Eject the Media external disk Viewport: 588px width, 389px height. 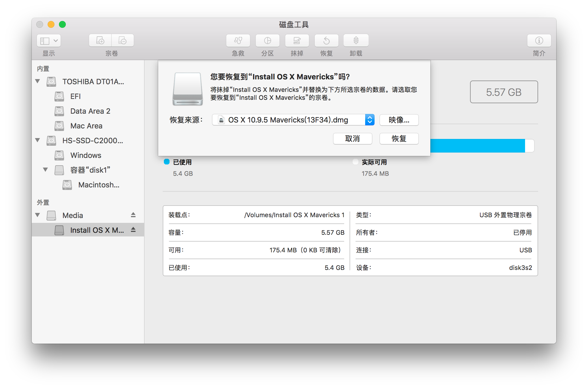click(x=134, y=215)
